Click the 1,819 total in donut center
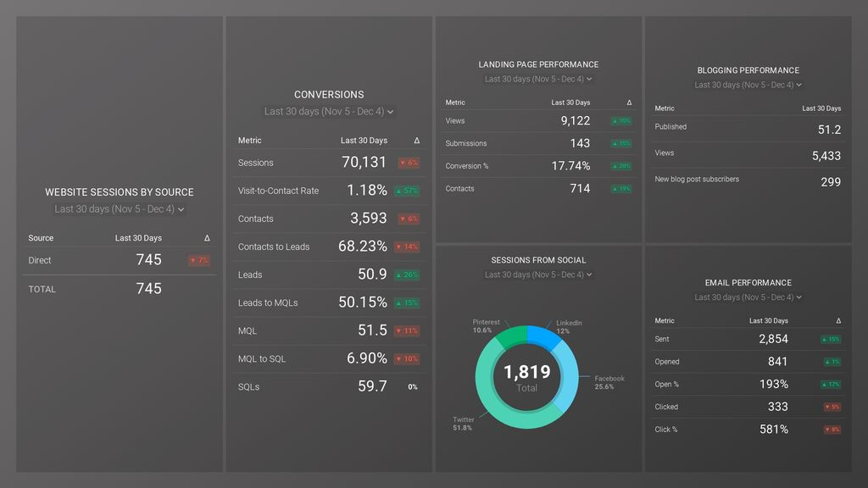This screenshot has height=488, width=868. (526, 372)
